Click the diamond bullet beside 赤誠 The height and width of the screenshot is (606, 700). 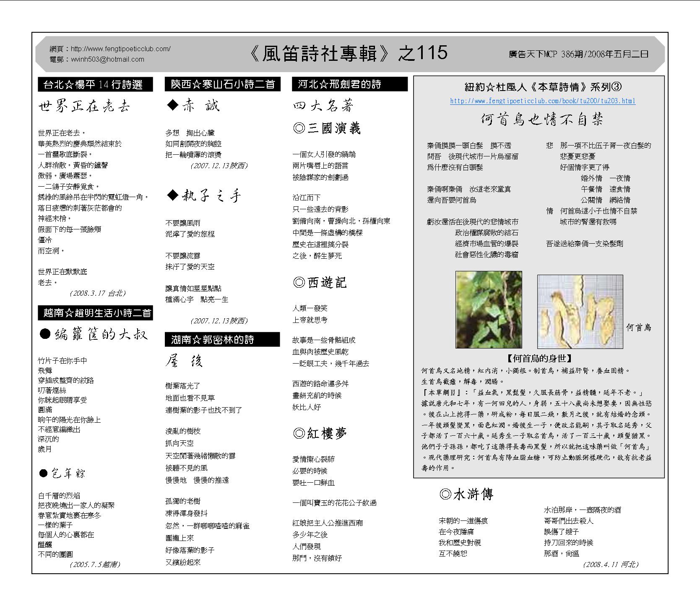tap(173, 106)
